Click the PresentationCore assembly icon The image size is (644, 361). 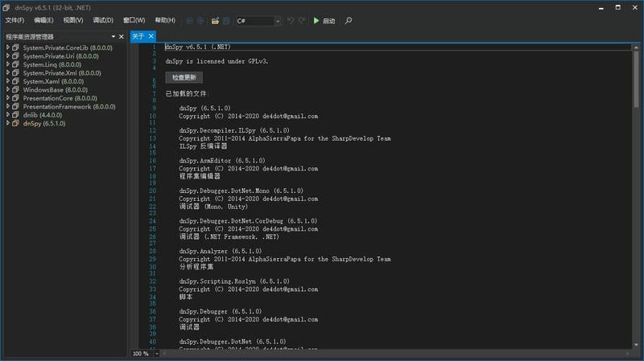click(15, 98)
